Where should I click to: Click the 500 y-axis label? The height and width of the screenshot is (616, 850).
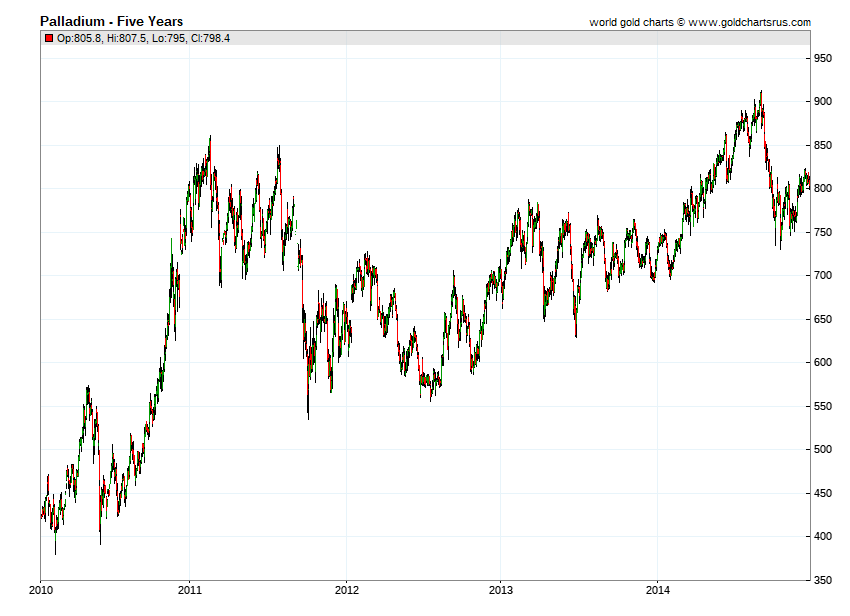[823, 450]
